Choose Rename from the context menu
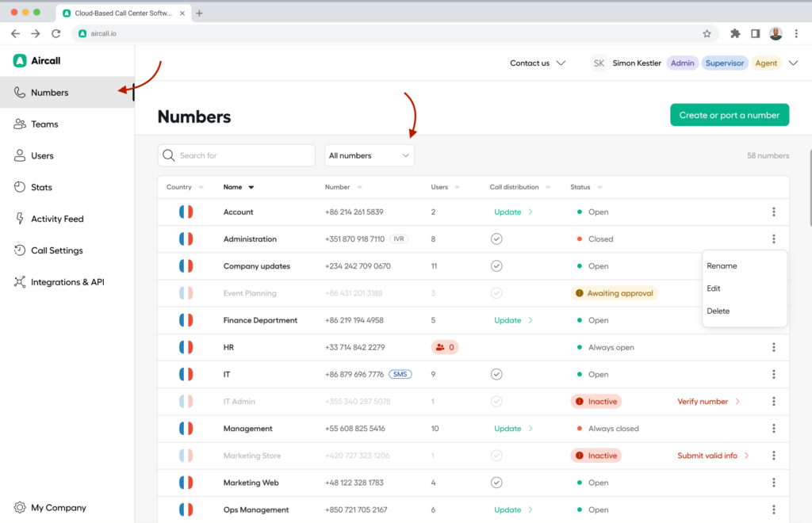This screenshot has width=812, height=523. 722,266
